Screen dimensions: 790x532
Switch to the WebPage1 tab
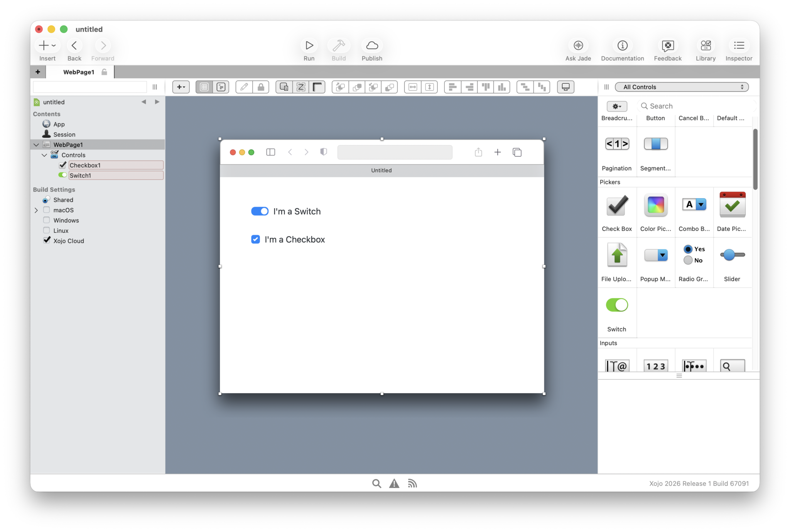coord(79,72)
